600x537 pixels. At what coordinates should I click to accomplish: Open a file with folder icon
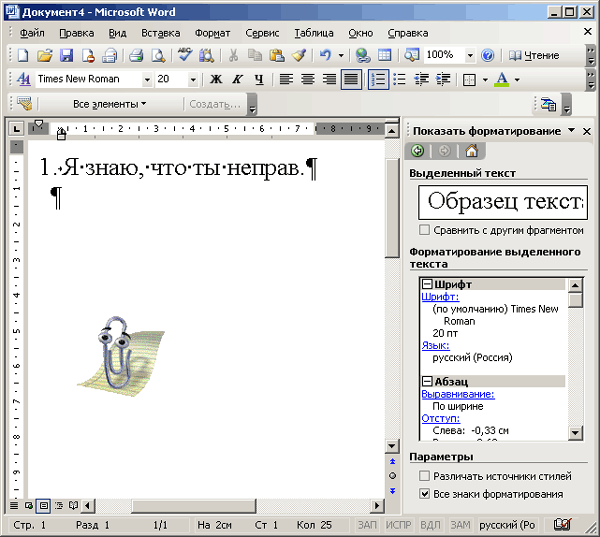click(x=44, y=56)
